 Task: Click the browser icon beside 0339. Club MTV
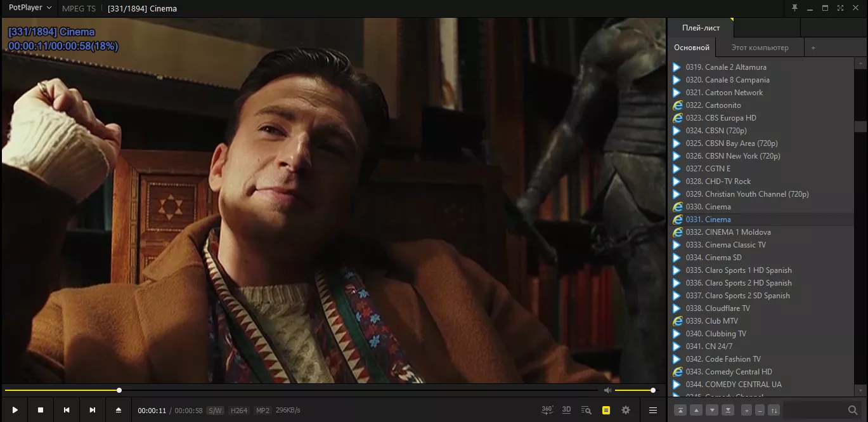(x=677, y=321)
